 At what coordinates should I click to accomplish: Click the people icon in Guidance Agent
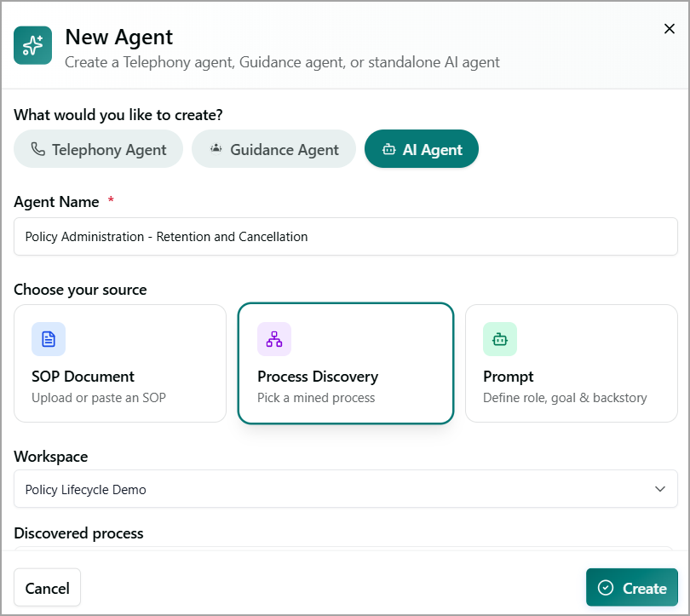[x=216, y=149]
